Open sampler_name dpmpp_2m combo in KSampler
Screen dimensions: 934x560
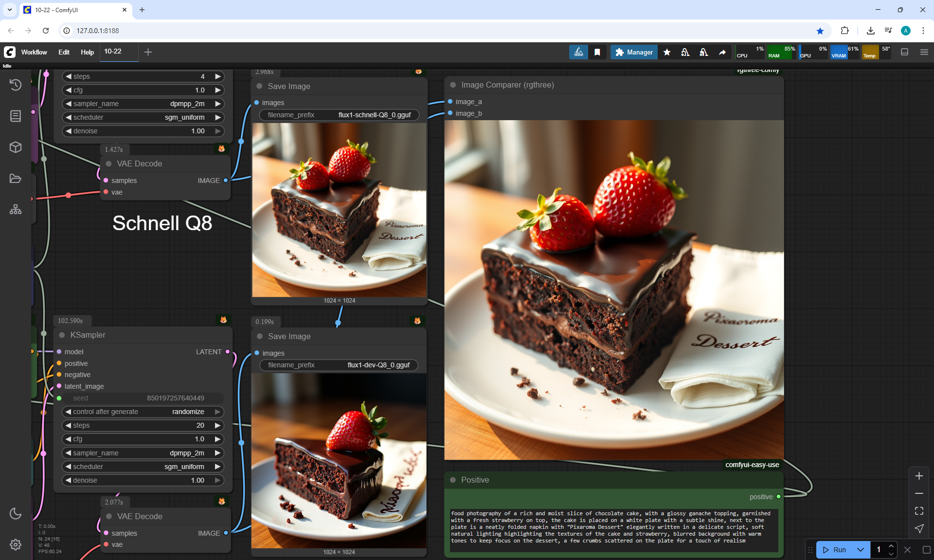coord(143,453)
